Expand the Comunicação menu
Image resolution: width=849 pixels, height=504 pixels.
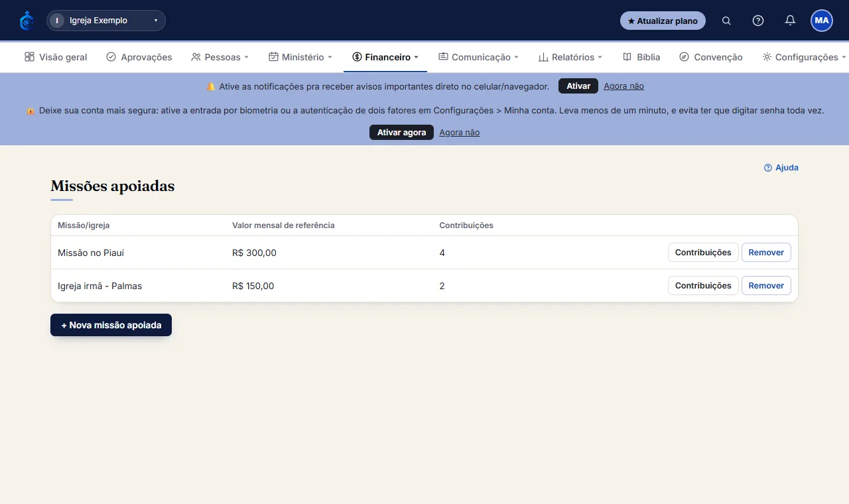point(478,57)
